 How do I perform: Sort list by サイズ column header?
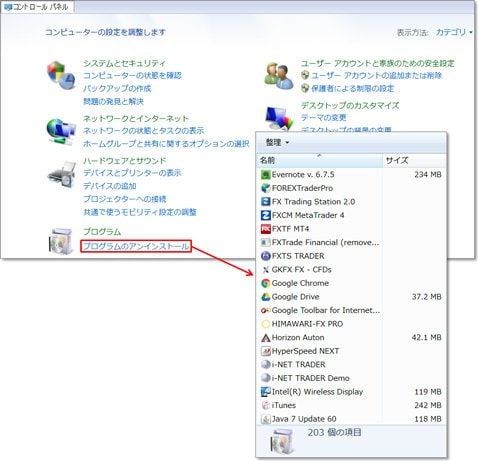(414, 160)
